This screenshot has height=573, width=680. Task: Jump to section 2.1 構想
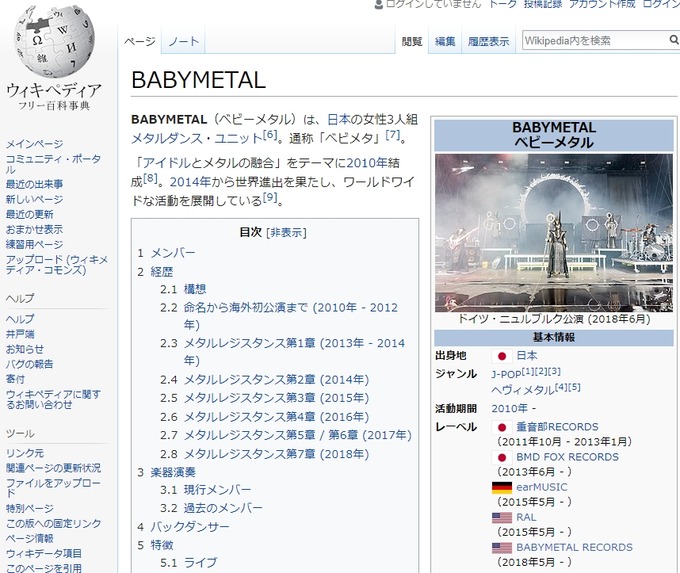point(195,289)
